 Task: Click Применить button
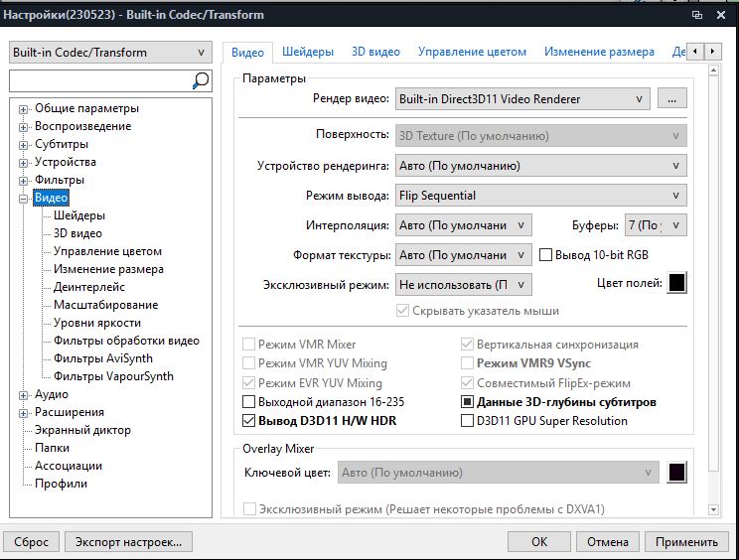pos(686,542)
